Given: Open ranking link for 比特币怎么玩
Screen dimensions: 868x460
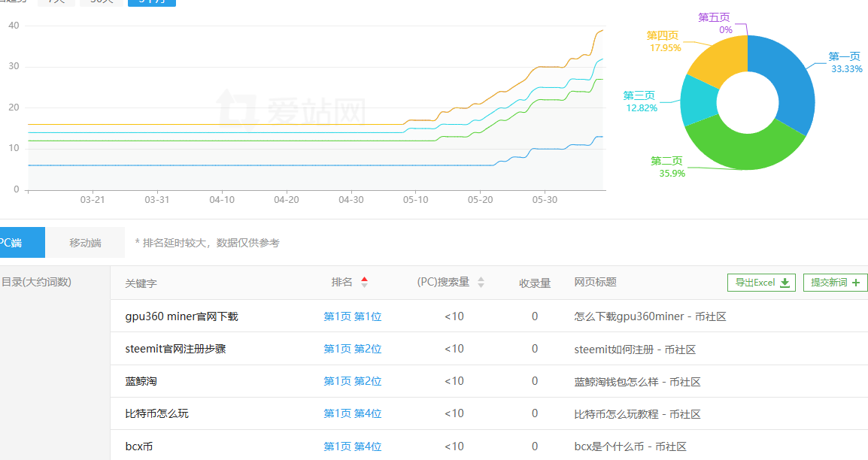Looking at the screenshot, I should [x=353, y=413].
